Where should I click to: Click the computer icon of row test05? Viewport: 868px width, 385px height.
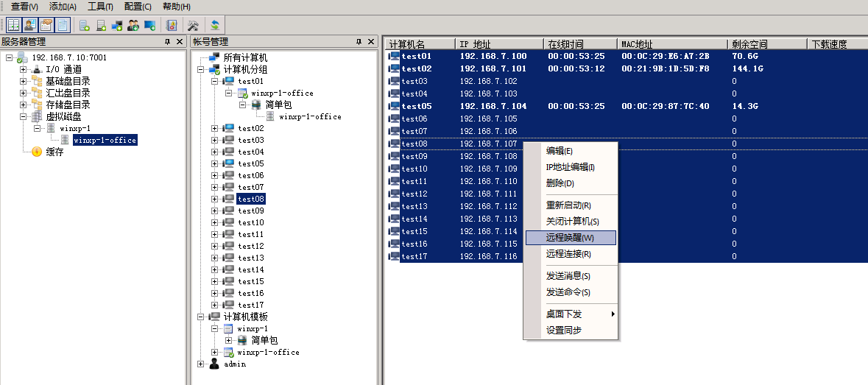tap(394, 106)
